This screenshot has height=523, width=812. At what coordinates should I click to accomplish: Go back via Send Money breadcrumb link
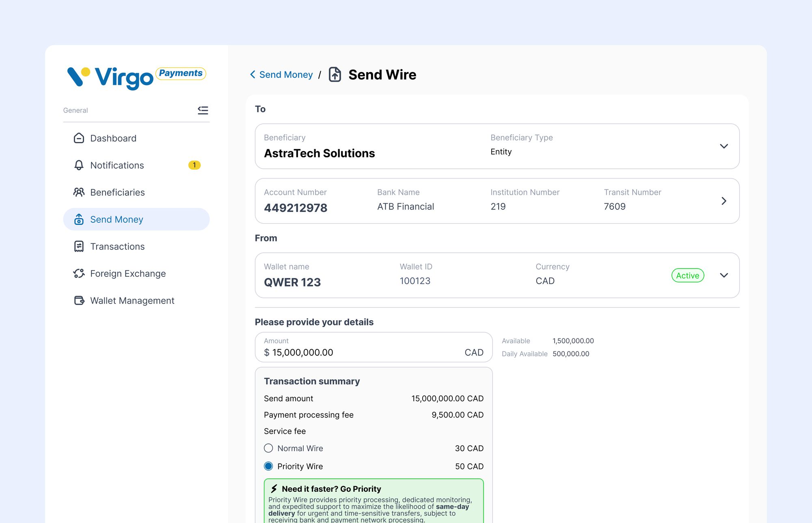286,75
